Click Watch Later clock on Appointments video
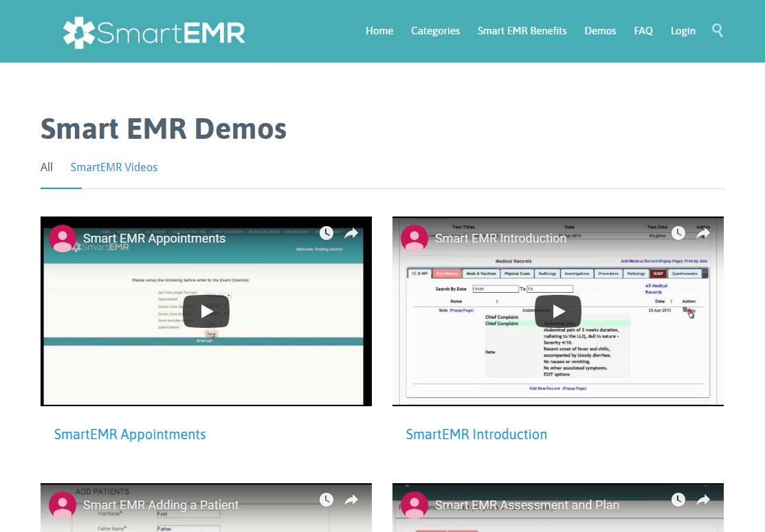 (x=326, y=233)
